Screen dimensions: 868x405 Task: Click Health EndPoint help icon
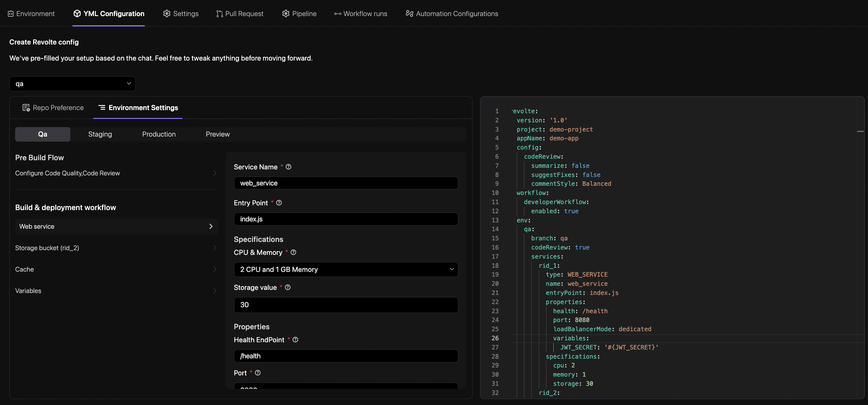coord(296,340)
